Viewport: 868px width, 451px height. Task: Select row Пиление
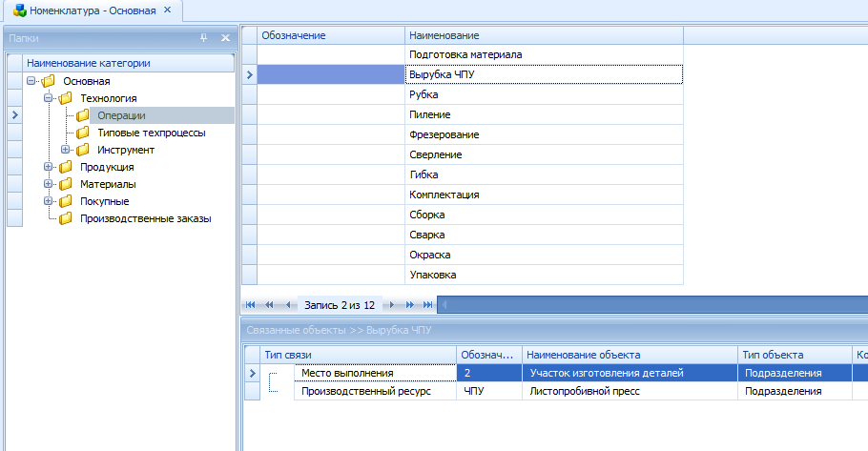coord(470,114)
